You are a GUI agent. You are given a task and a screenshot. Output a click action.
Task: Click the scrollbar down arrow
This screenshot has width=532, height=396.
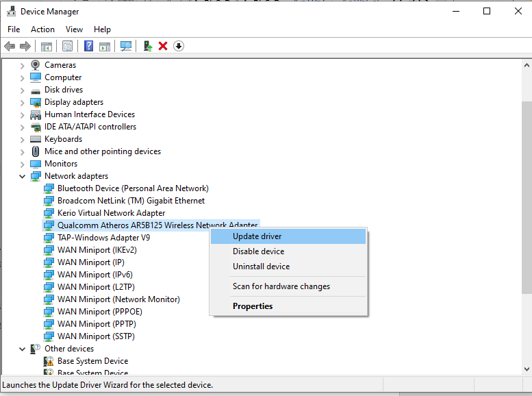(x=527, y=369)
